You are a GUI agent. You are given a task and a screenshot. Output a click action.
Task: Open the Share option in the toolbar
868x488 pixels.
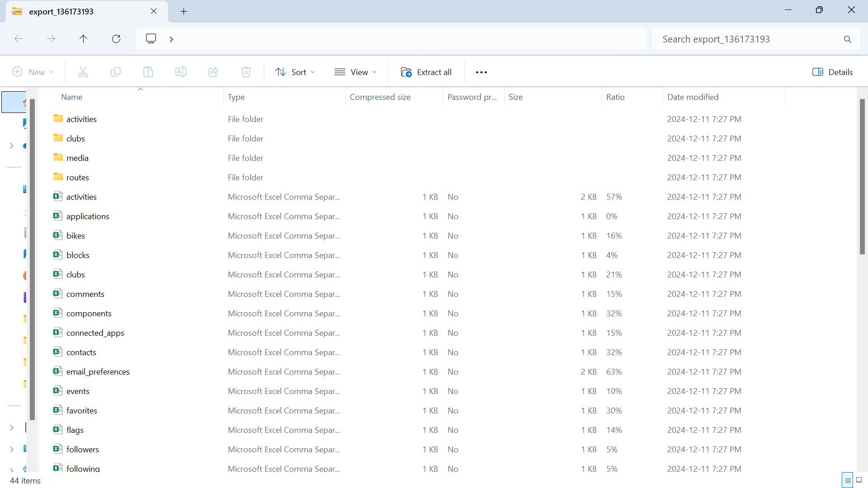click(213, 72)
